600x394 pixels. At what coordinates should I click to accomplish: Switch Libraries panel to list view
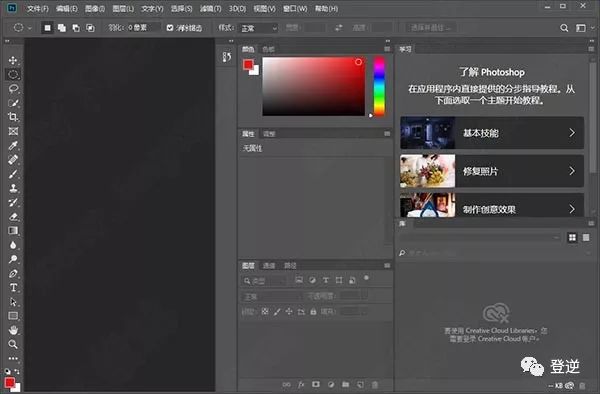(586, 238)
